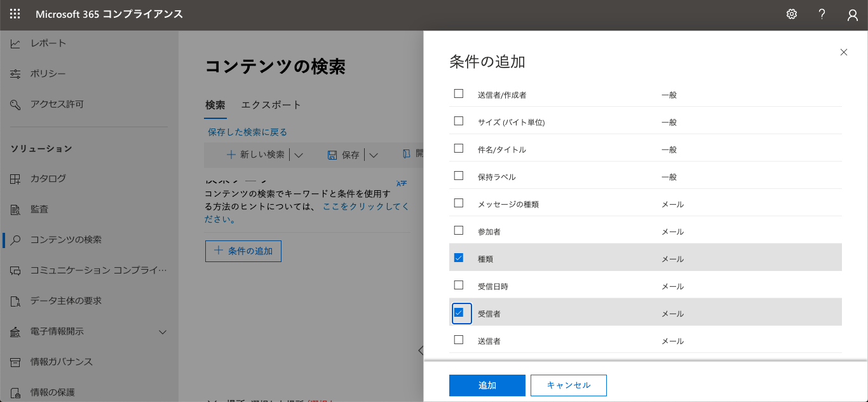Enable the 件名/タイトル checkbox
The width and height of the screenshot is (868, 402).
pos(459,149)
